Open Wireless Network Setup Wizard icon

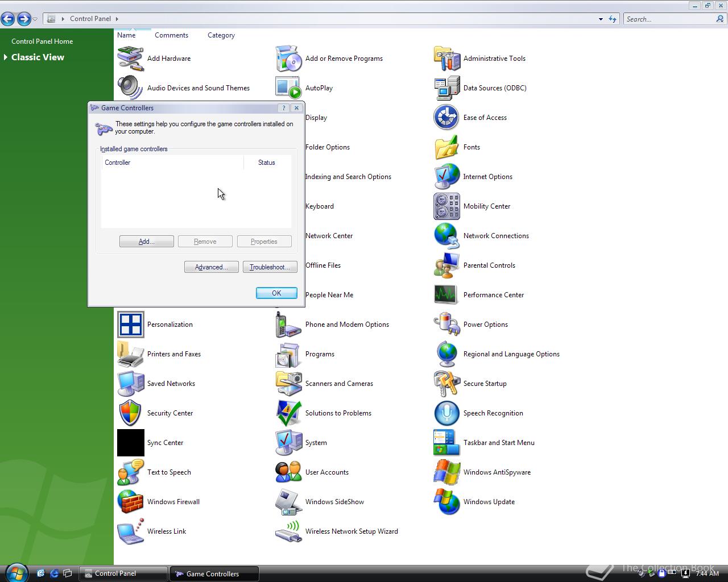pyautogui.click(x=288, y=531)
